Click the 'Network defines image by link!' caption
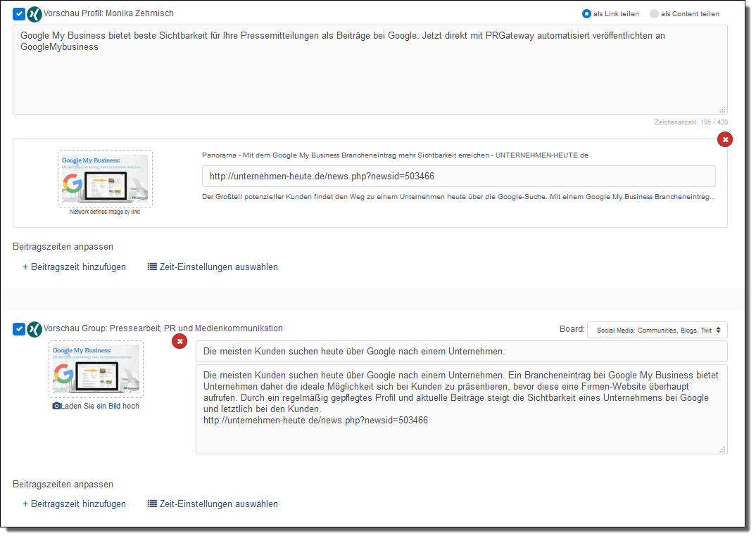The image size is (756, 538). [x=105, y=212]
